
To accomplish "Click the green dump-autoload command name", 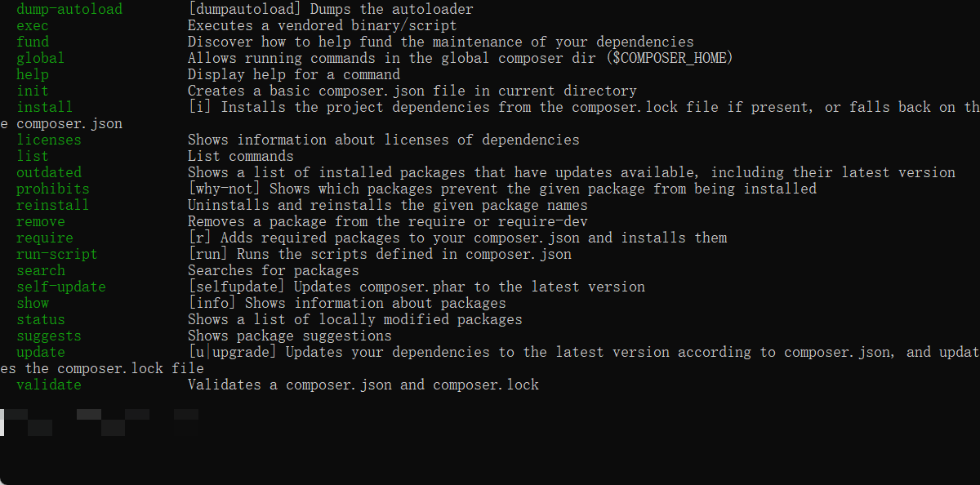I will [69, 10].
